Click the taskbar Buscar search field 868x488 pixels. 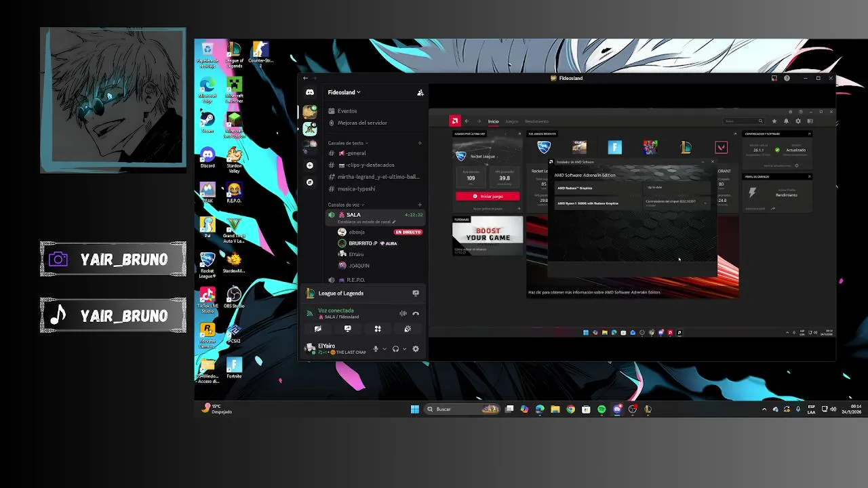coord(462,409)
